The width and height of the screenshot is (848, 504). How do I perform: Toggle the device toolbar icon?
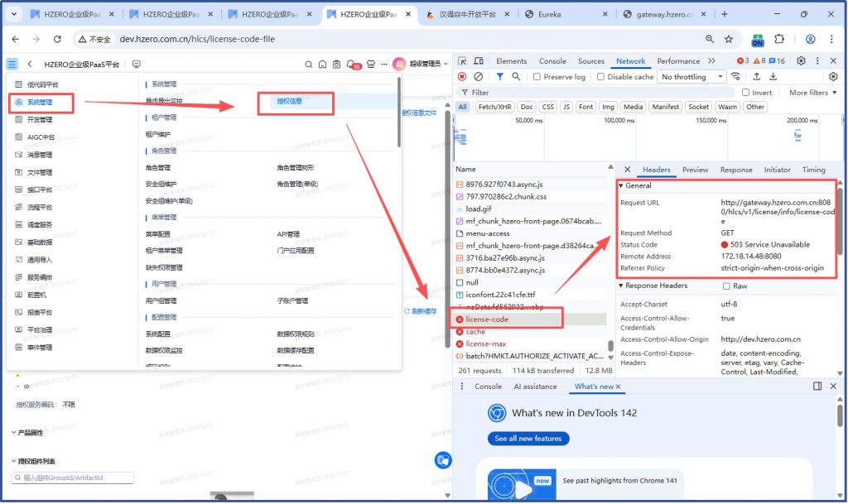(x=478, y=61)
